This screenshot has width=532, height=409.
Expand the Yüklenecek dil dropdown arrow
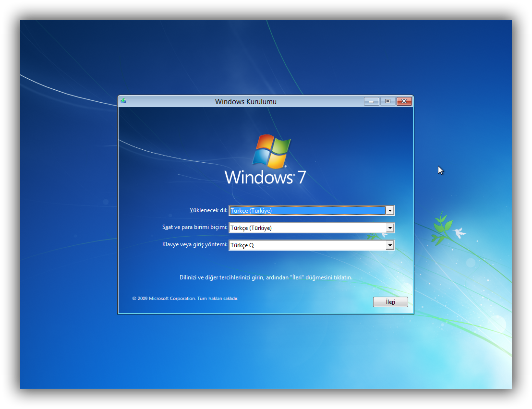tap(390, 211)
